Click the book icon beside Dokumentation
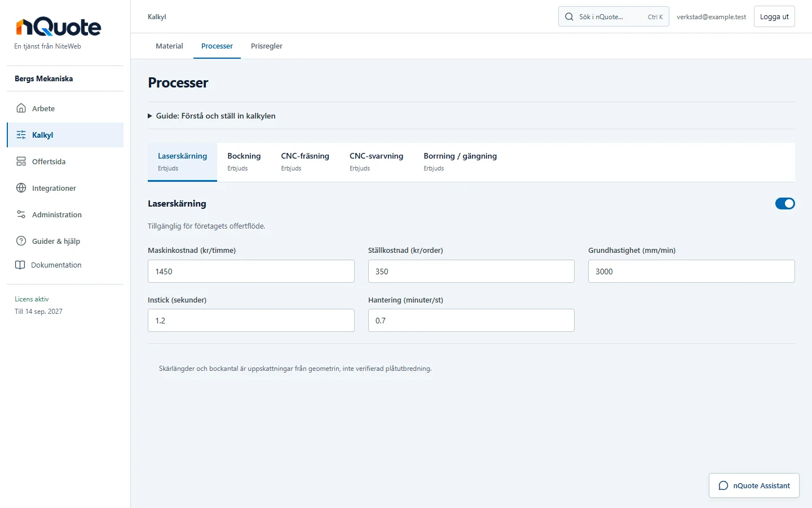This screenshot has height=508, width=812. (x=20, y=265)
